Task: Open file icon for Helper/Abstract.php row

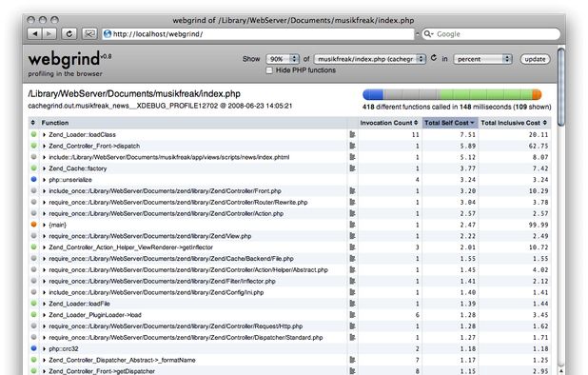Action: 352,269
